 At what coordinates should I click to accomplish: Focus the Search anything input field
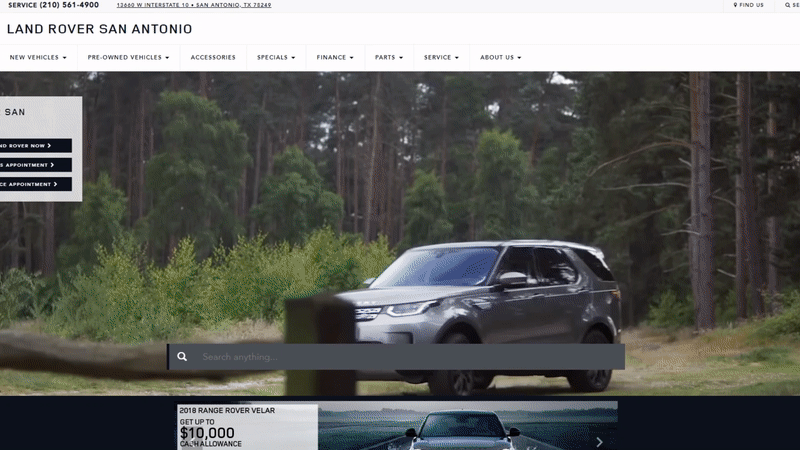click(396, 357)
